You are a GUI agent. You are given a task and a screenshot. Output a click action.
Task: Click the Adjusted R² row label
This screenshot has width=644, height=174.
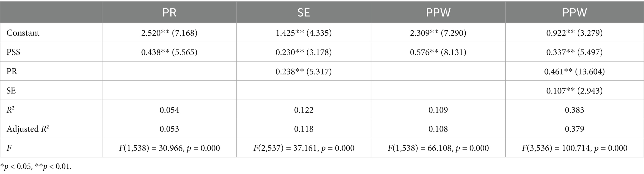point(28,129)
